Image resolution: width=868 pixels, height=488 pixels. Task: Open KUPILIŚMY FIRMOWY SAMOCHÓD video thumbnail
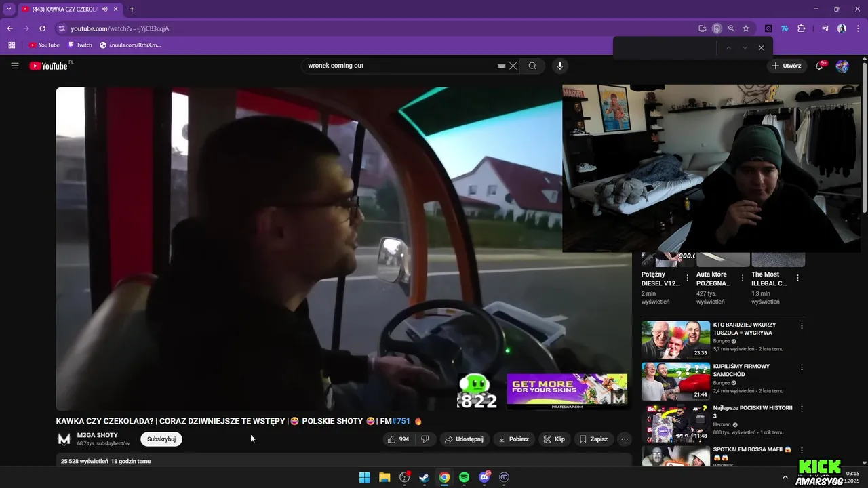[x=675, y=381]
